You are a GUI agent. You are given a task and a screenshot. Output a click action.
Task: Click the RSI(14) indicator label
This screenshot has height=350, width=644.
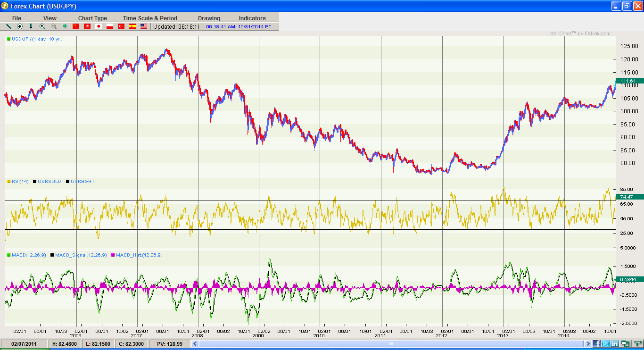coord(20,182)
